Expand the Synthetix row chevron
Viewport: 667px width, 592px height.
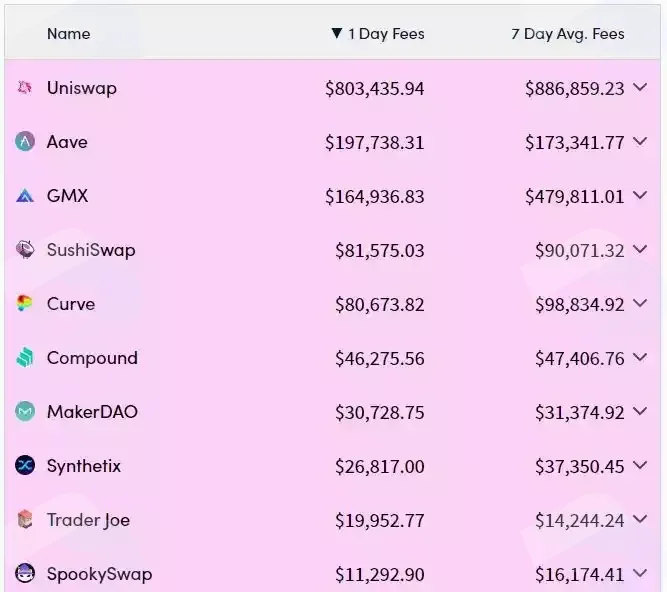click(x=640, y=466)
